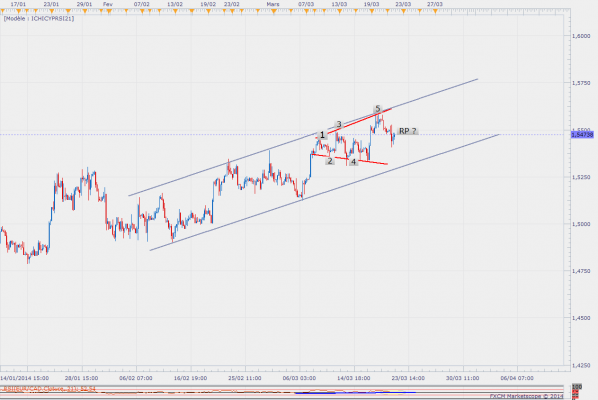Select the 1,6000 price axis label
This screenshot has height=400, width=598.
pyautogui.click(x=581, y=36)
